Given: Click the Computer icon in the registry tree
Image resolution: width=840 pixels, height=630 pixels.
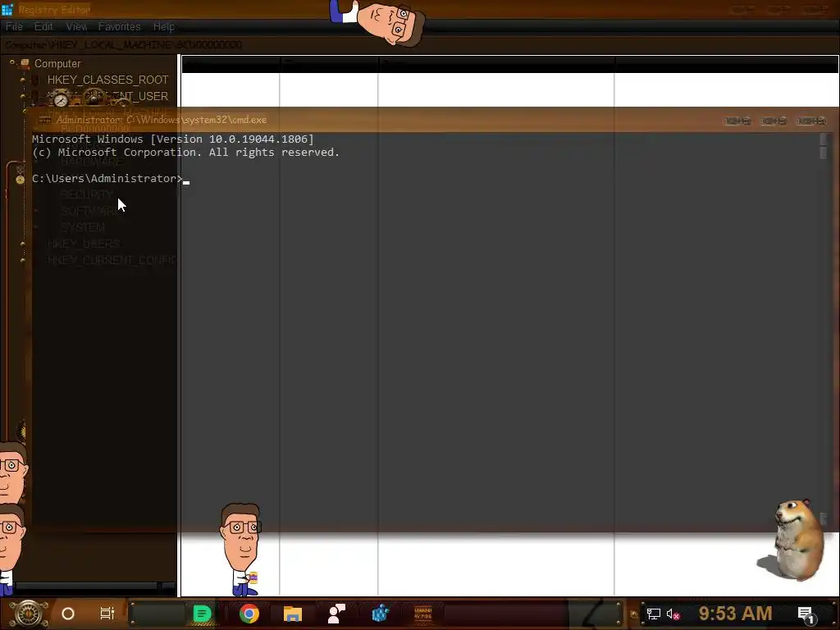Looking at the screenshot, I should pyautogui.click(x=25, y=63).
